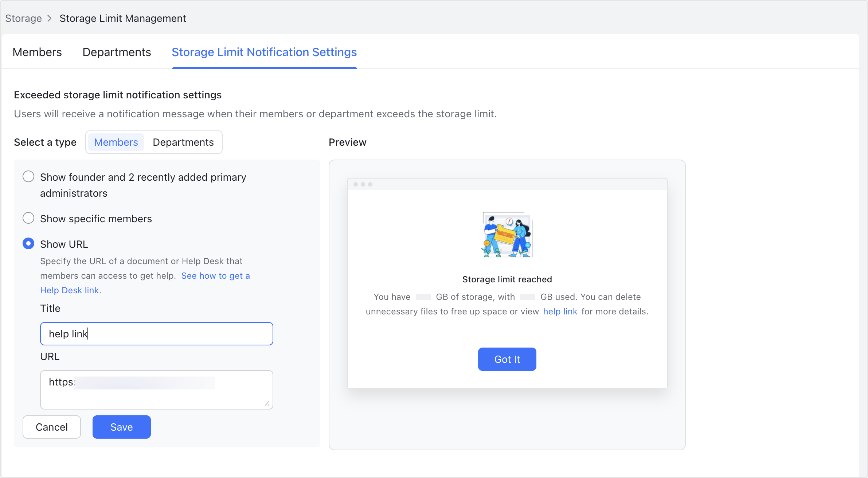Click the Storage limit reached heading
Screen dimensions: 868x478
[x=507, y=279]
